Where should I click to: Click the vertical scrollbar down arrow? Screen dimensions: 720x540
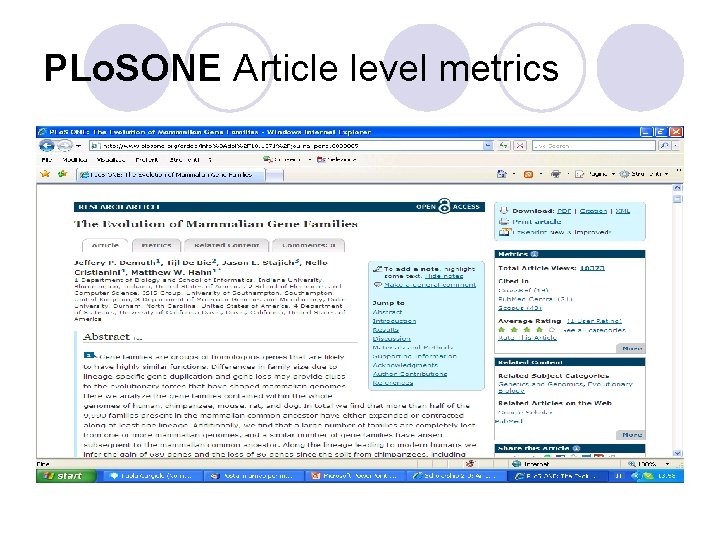pyautogui.click(x=677, y=453)
